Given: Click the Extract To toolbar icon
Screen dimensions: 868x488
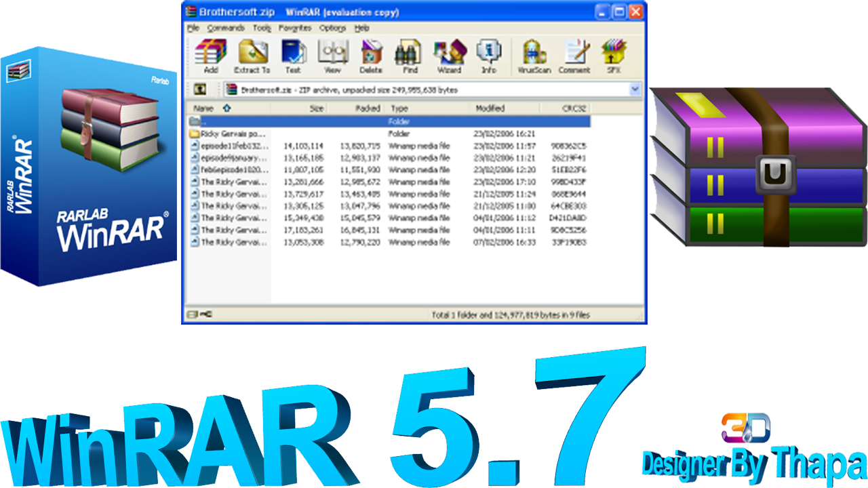Looking at the screenshot, I should [x=252, y=56].
